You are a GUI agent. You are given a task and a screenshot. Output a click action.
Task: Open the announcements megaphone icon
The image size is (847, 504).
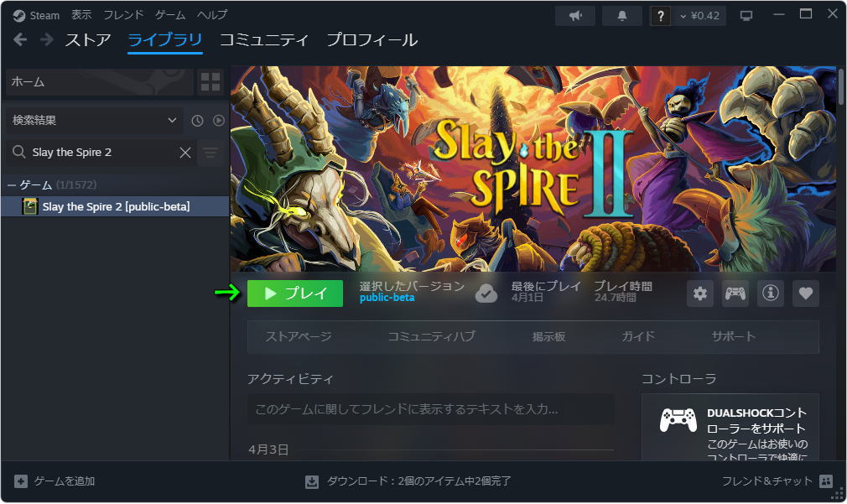pos(575,16)
